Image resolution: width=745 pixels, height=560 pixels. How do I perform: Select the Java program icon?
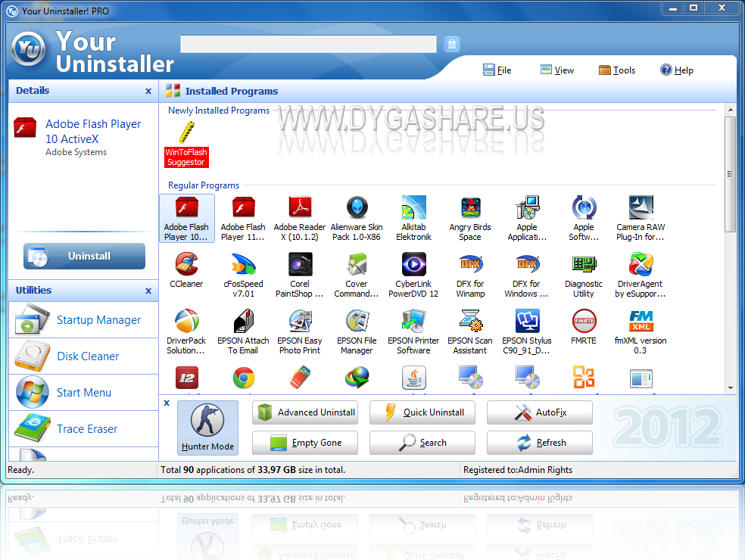tap(414, 378)
